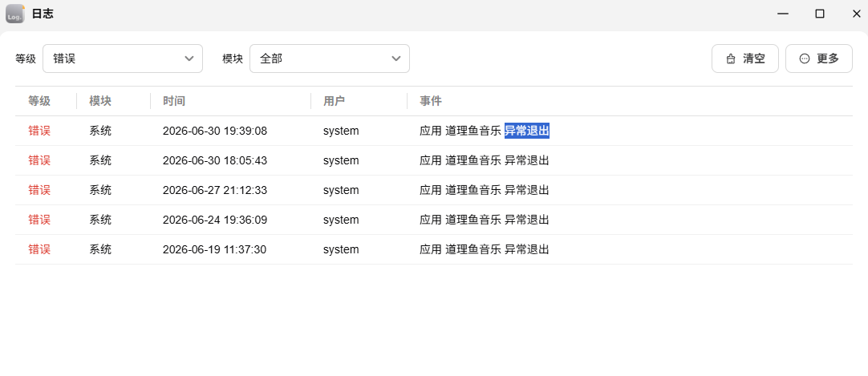
Task: Click 错误 level in the 19:39:08 row
Action: pyautogui.click(x=39, y=131)
